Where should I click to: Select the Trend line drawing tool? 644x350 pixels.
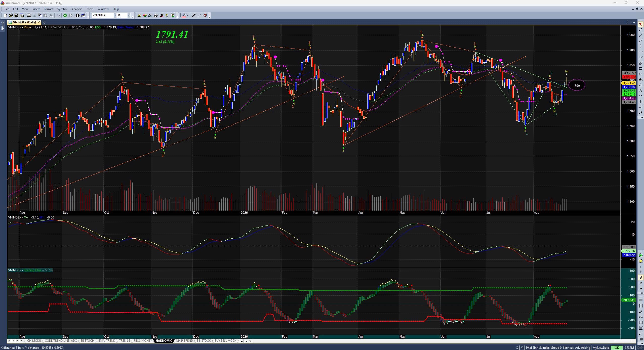click(x=640, y=30)
